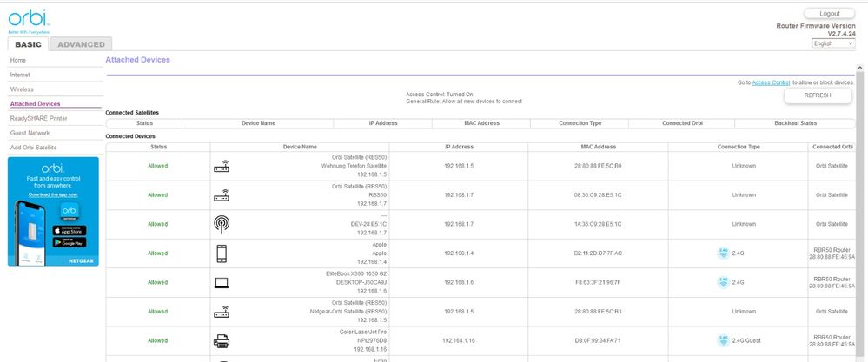Switch to the BASIC tab
This screenshot has height=362, width=868.
[28, 44]
